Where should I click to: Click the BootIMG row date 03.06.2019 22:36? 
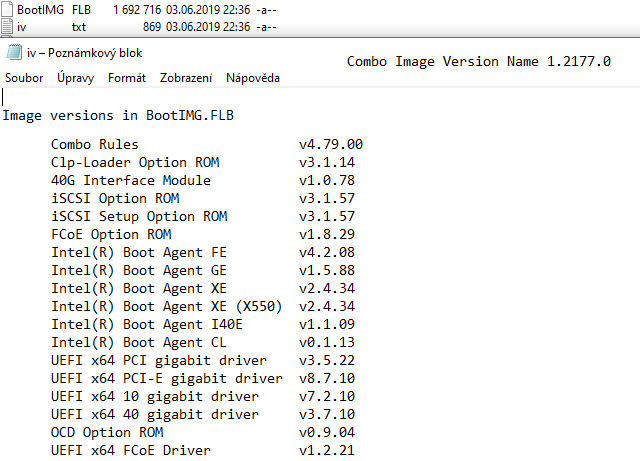click(x=208, y=9)
